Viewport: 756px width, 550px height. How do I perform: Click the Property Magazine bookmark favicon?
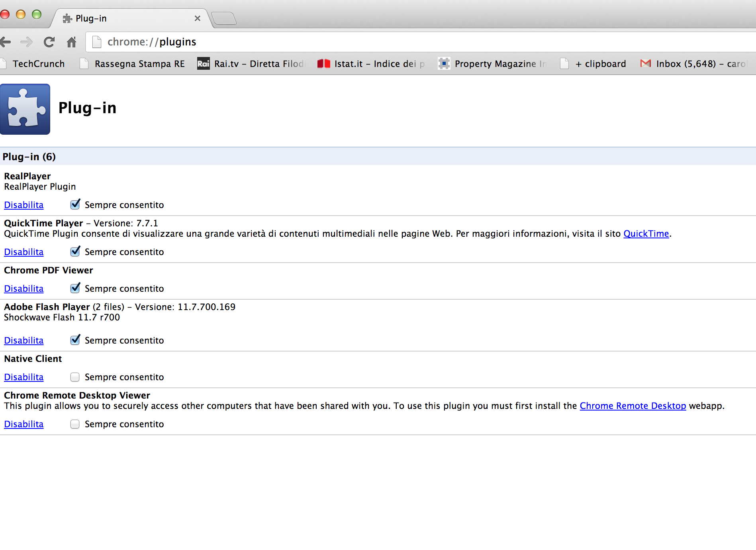[x=444, y=63]
